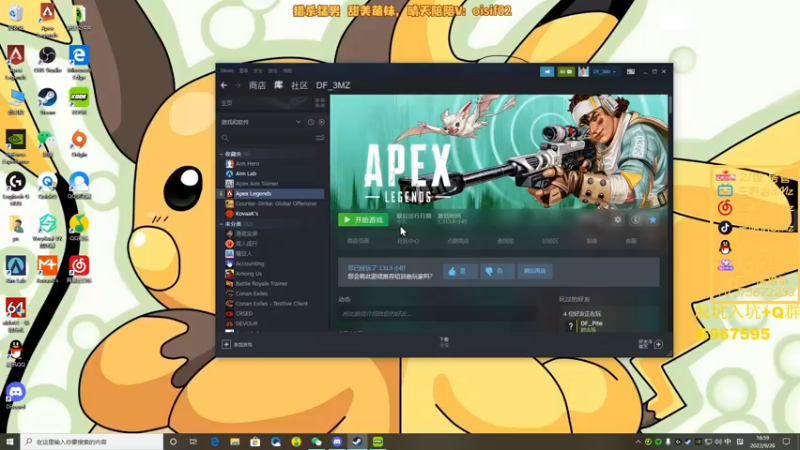The image size is (800, 450).
Task: Open the OBS Studio desktop icon
Action: [47, 59]
